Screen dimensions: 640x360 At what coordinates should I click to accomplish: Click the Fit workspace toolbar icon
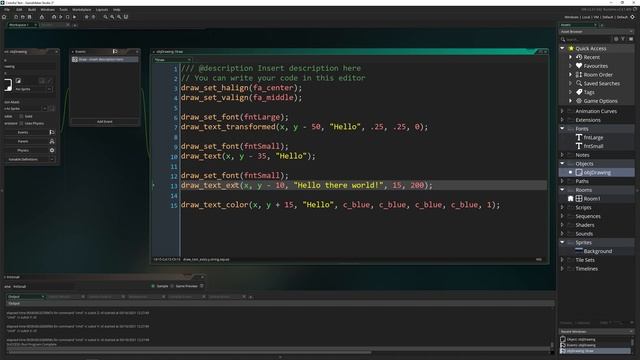126,17
